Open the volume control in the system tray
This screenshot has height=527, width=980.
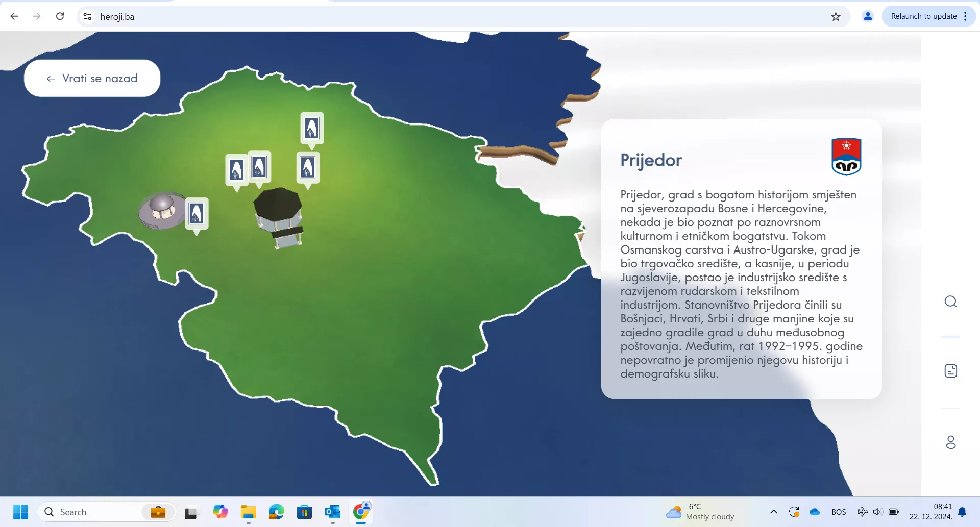(877, 512)
